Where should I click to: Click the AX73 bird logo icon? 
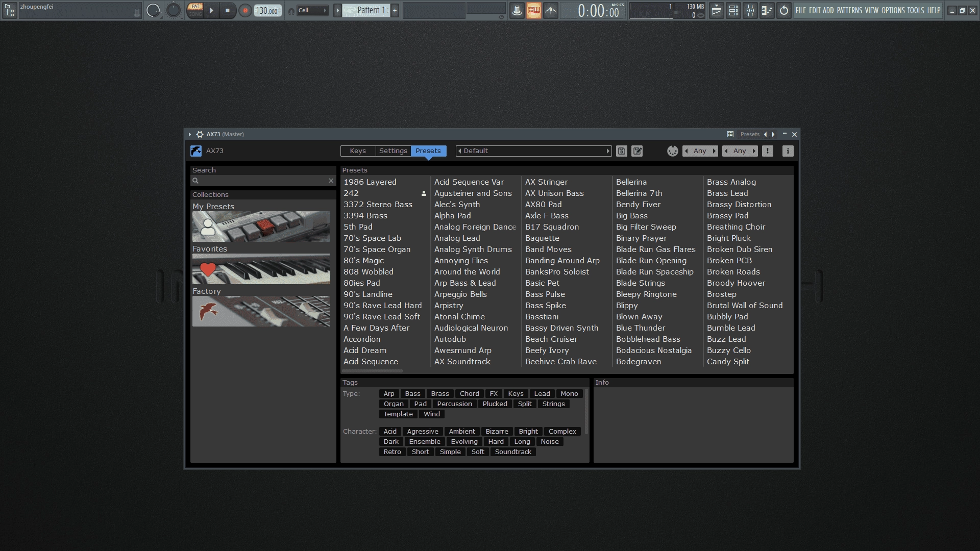[196, 151]
